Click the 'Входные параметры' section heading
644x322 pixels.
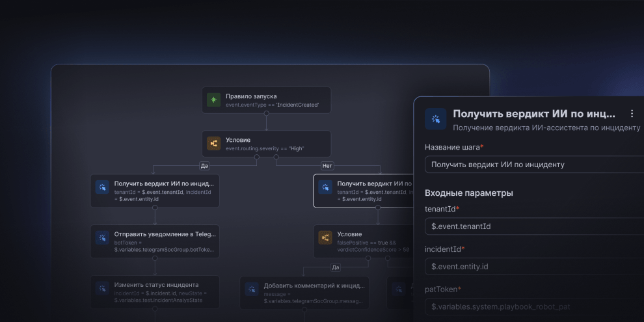click(468, 193)
